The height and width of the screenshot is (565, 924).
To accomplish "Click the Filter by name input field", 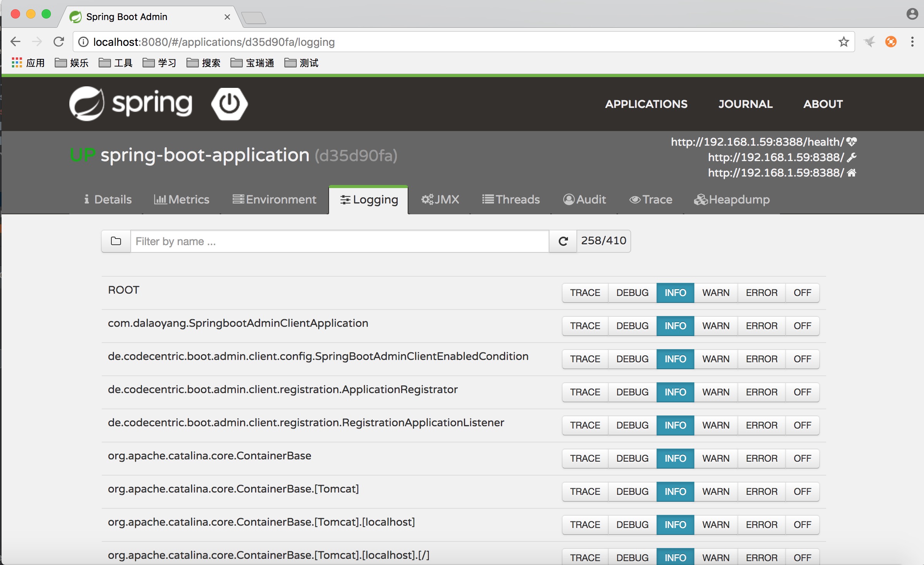I will 339,241.
